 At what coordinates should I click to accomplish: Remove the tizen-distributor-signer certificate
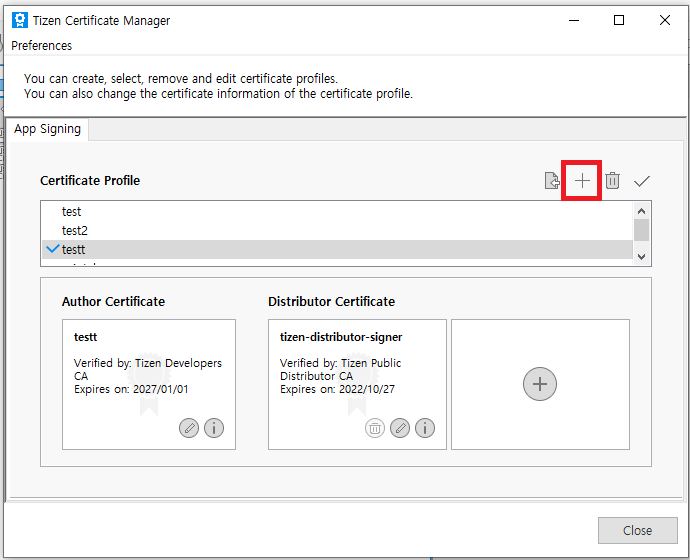[x=375, y=428]
